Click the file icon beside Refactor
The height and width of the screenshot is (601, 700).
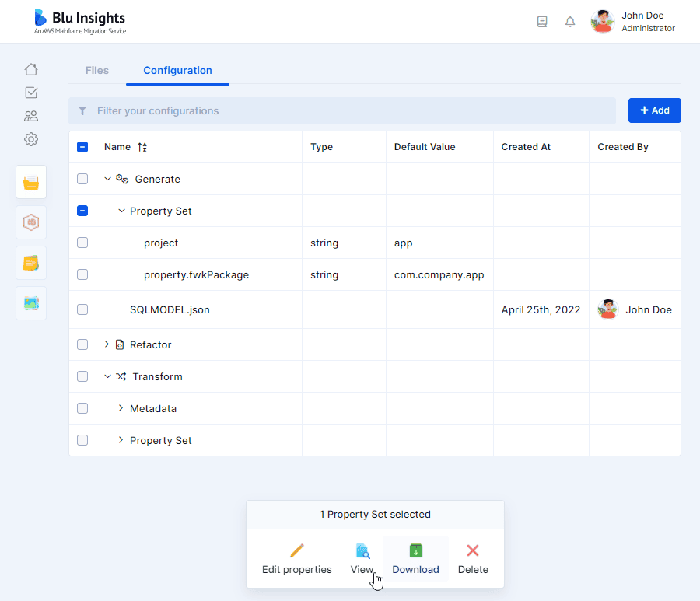click(120, 344)
